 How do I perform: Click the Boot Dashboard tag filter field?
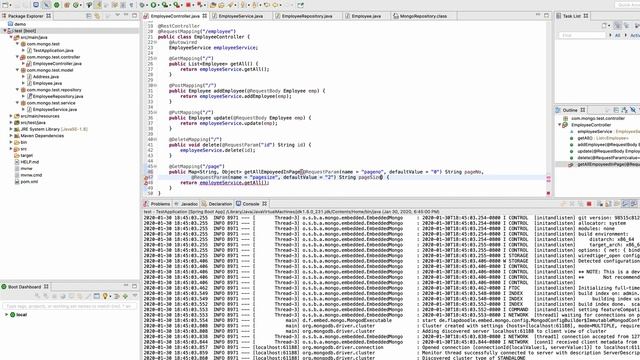coord(70,306)
